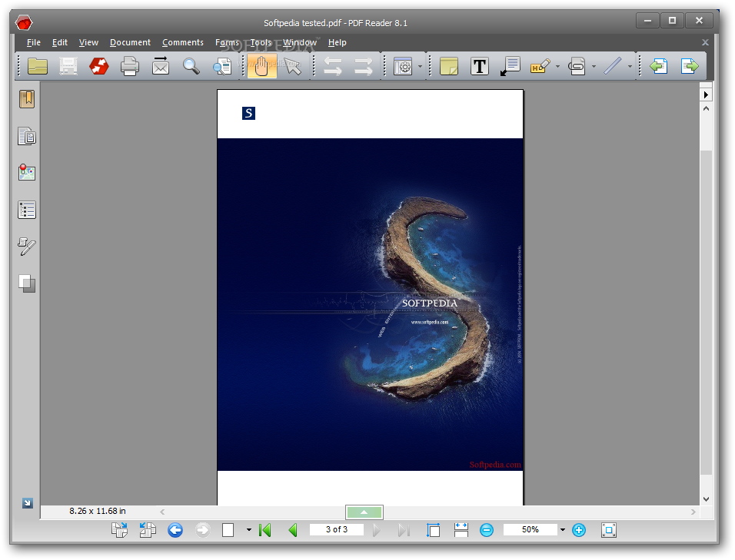Viewport: 735px width, 560px height.
Task: Open the Forms menu
Action: coord(227,42)
